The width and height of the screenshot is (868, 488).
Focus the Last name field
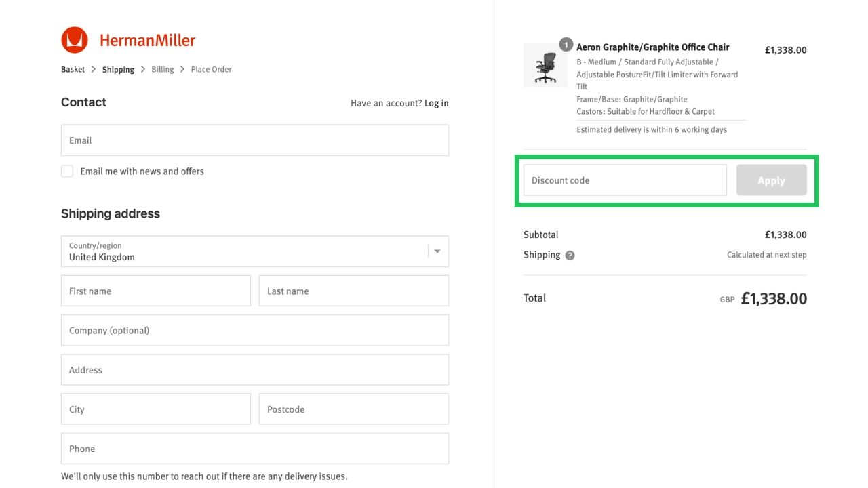(354, 291)
